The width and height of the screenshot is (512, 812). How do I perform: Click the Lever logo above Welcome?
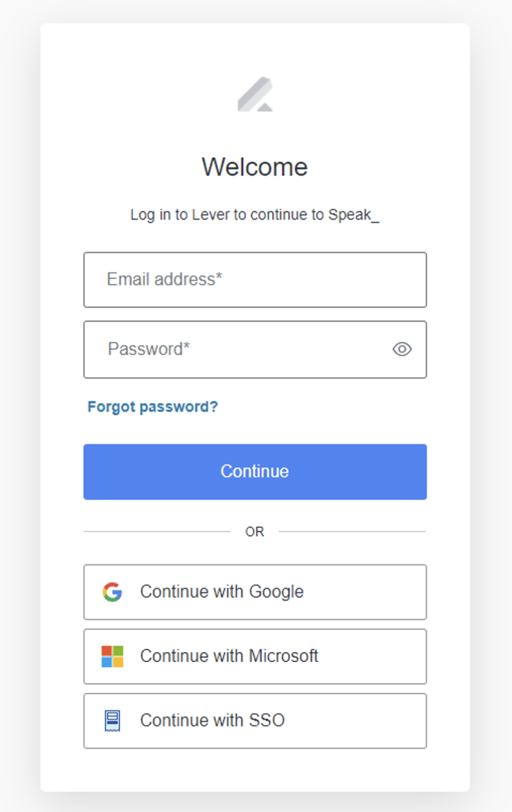255,94
